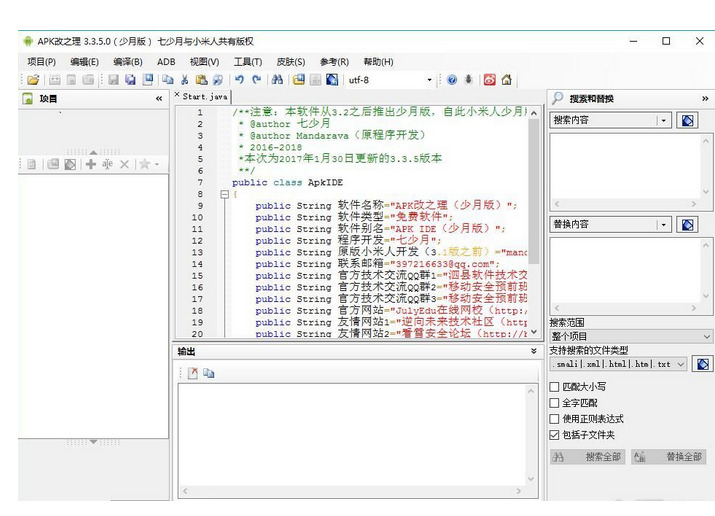Viewport: 715px width, 516px height.
Task: Collapse the 搜索和替换 panel with double chevron
Action: (705, 98)
